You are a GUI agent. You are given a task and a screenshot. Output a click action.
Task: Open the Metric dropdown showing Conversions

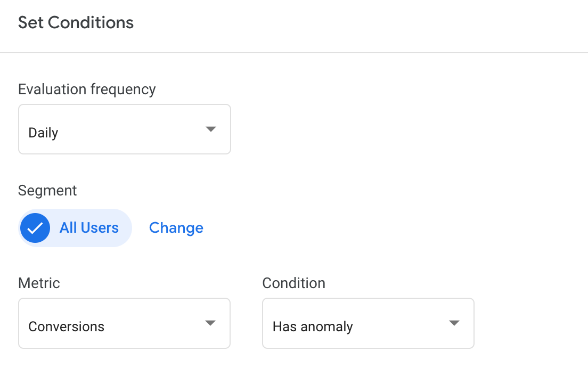point(124,323)
